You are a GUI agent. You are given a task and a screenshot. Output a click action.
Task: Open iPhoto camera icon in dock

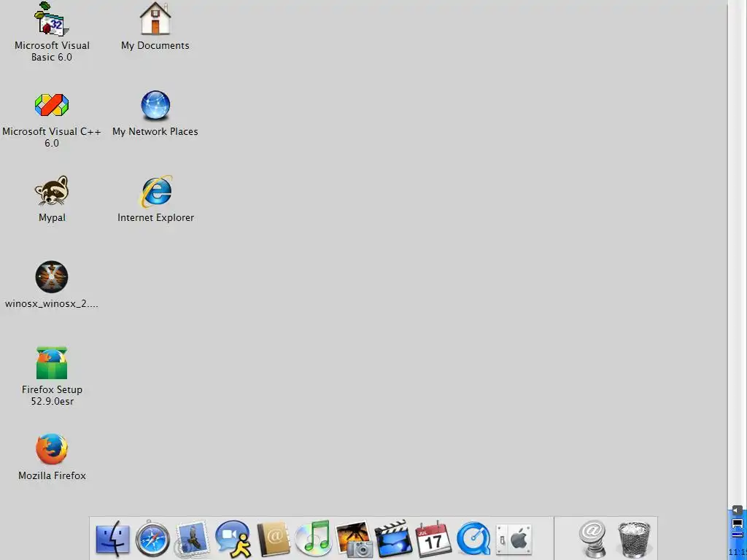(x=354, y=539)
